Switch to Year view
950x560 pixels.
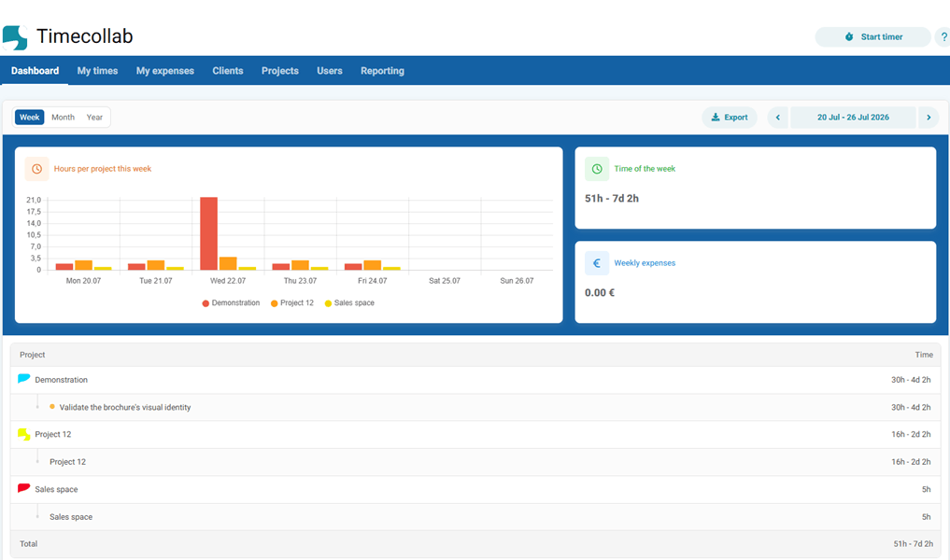pos(94,118)
